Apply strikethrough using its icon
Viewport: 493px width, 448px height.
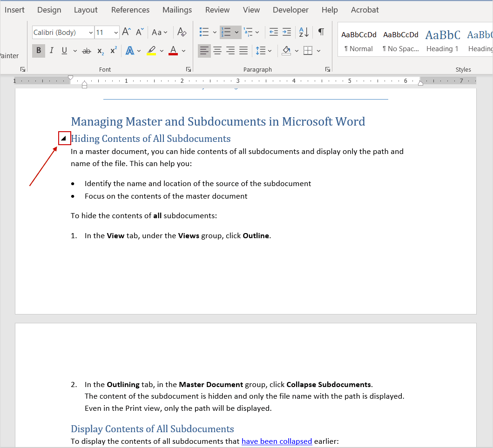pyautogui.click(x=86, y=50)
